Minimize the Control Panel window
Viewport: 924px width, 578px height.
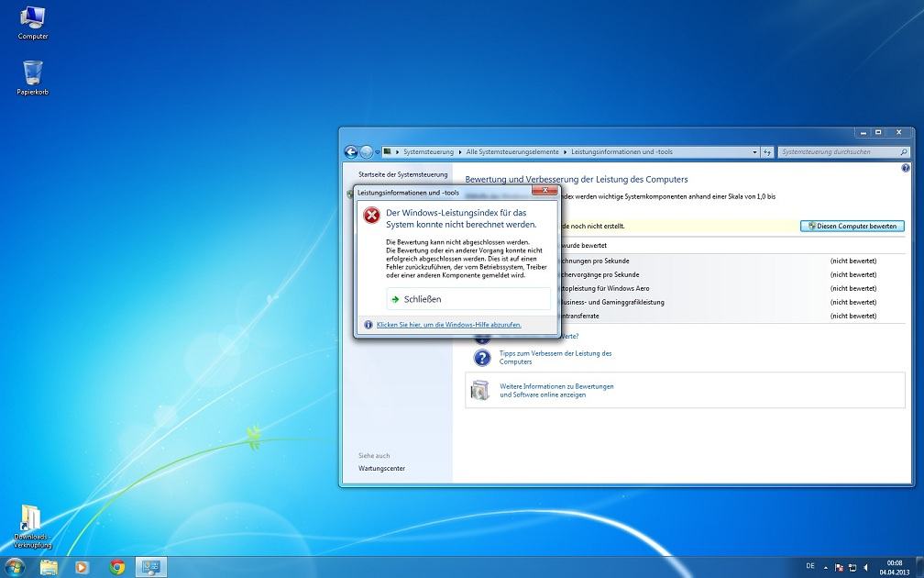pos(863,133)
